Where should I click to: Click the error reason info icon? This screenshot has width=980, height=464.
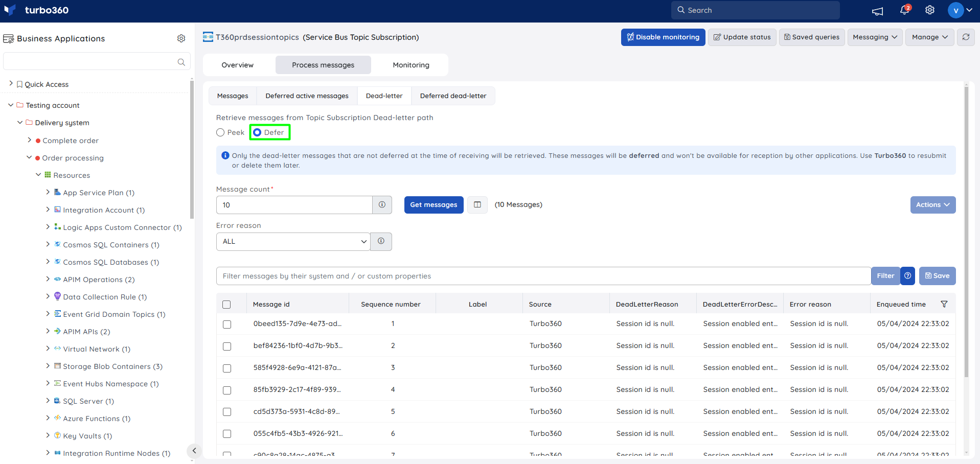[x=381, y=242]
